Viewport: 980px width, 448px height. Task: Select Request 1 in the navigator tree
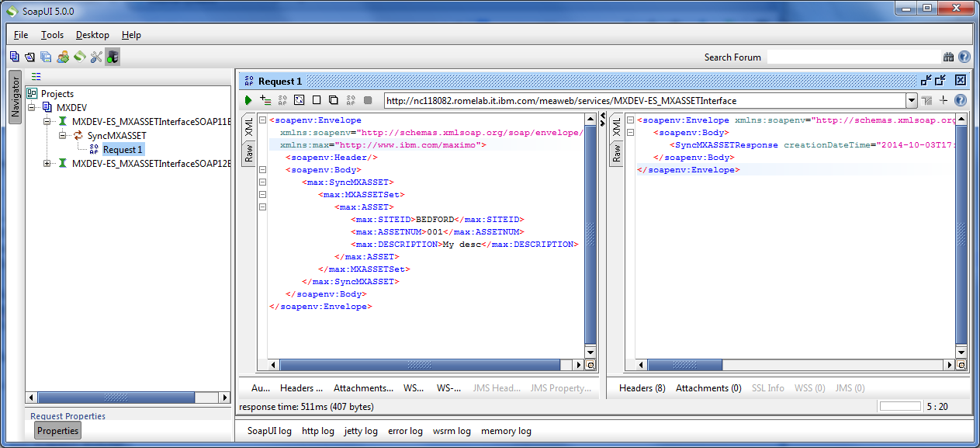tap(123, 150)
